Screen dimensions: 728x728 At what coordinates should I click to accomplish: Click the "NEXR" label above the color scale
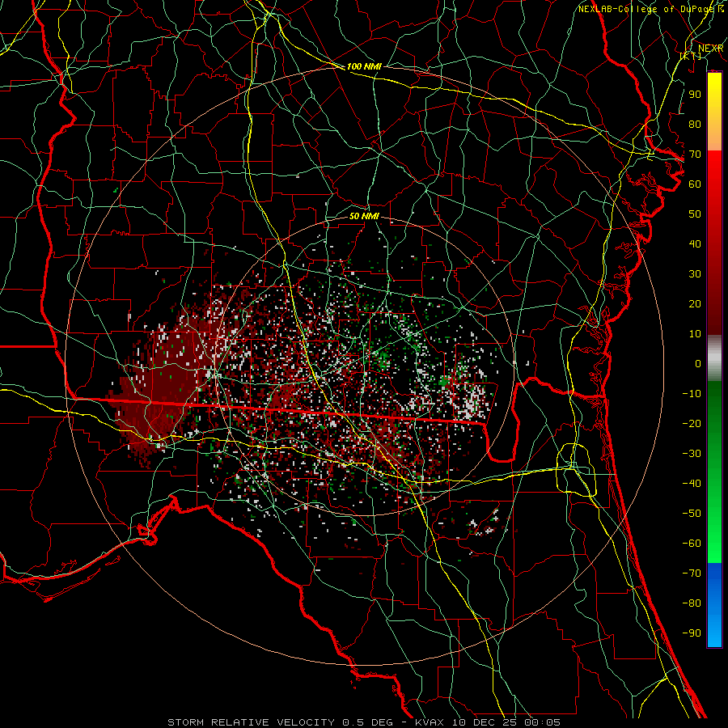point(710,49)
